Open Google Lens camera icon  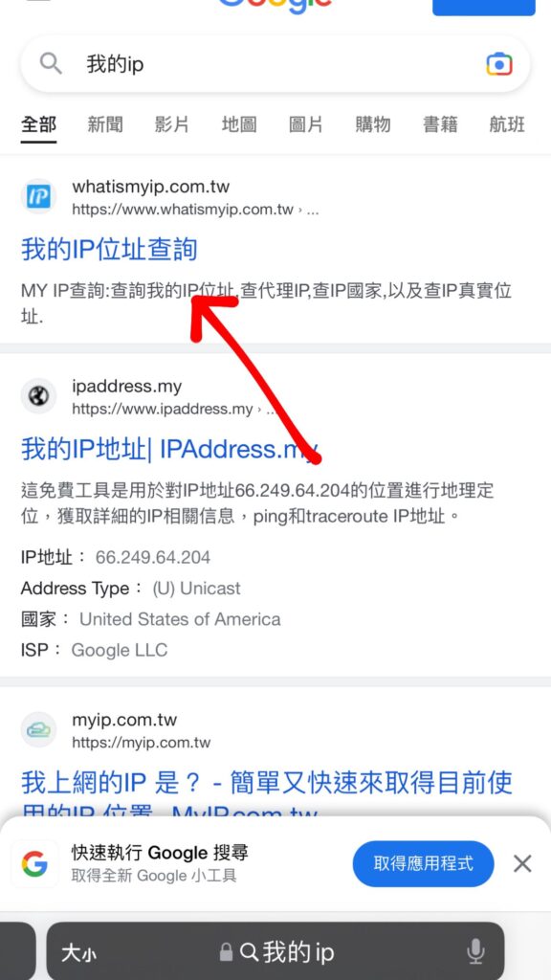pos(498,64)
